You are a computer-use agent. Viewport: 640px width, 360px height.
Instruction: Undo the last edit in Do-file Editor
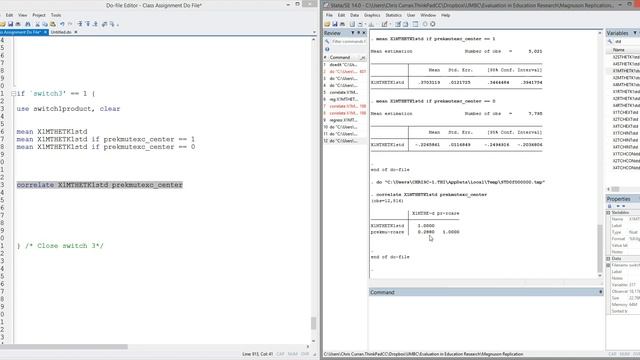click(x=62, y=24)
